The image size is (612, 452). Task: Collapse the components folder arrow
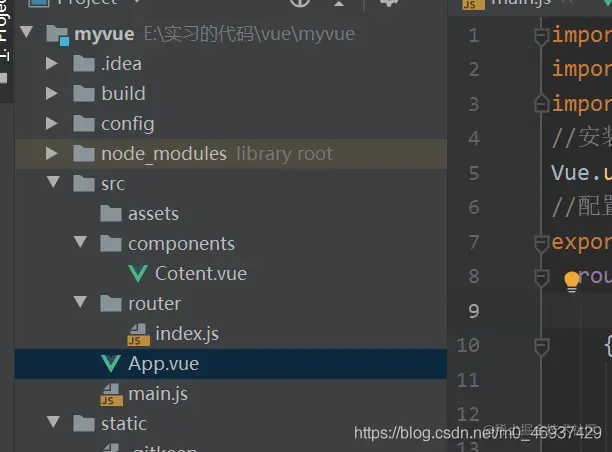coord(80,242)
